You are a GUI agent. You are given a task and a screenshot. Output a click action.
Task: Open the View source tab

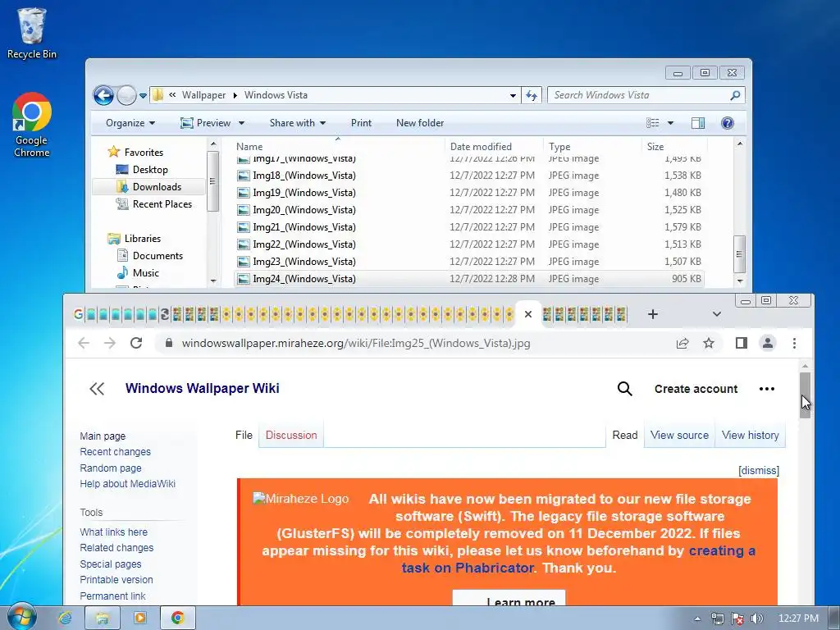679,435
